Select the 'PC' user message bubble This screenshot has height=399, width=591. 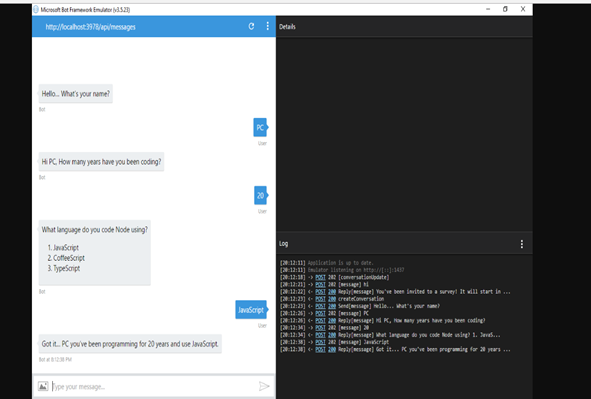[x=260, y=127]
